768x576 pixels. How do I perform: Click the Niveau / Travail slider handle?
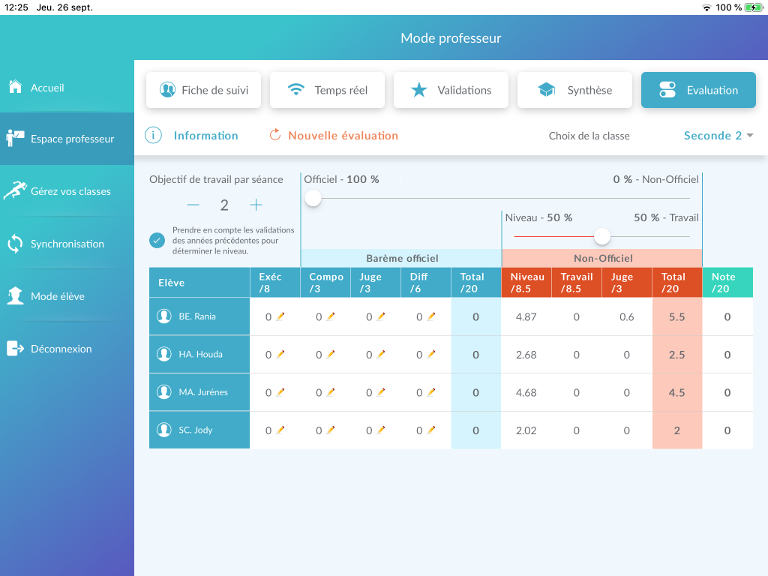pos(602,236)
